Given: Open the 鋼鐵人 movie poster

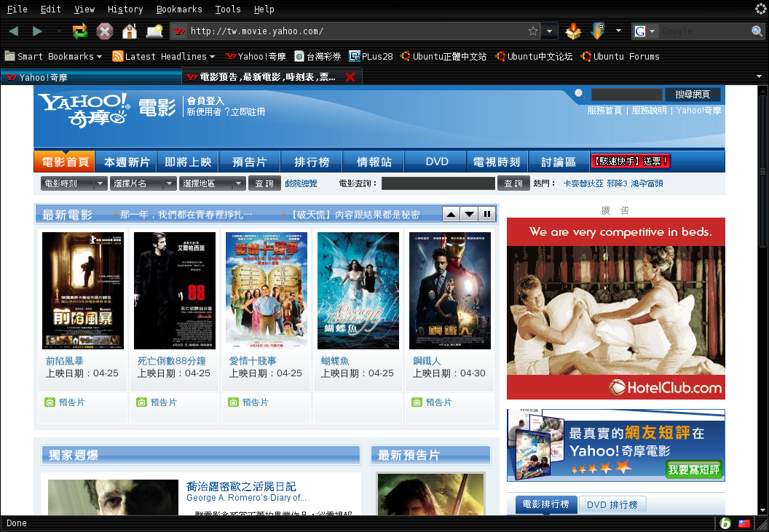Looking at the screenshot, I should 450,291.
